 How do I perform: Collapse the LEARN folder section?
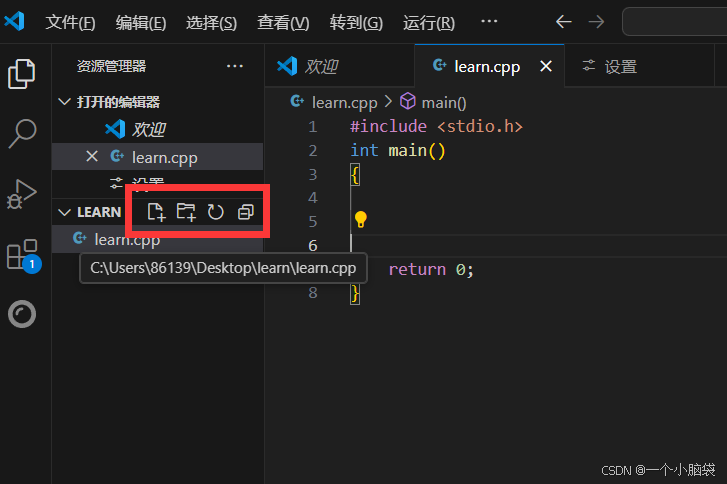point(64,212)
